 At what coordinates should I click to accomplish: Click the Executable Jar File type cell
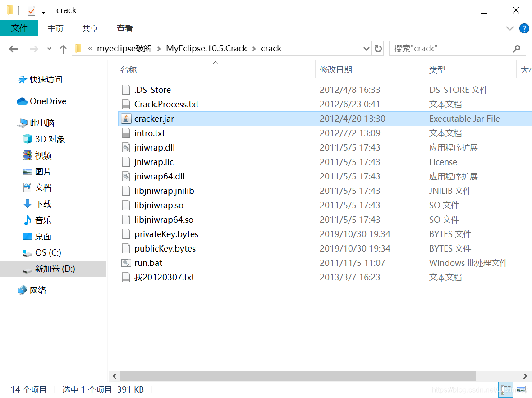pos(464,119)
